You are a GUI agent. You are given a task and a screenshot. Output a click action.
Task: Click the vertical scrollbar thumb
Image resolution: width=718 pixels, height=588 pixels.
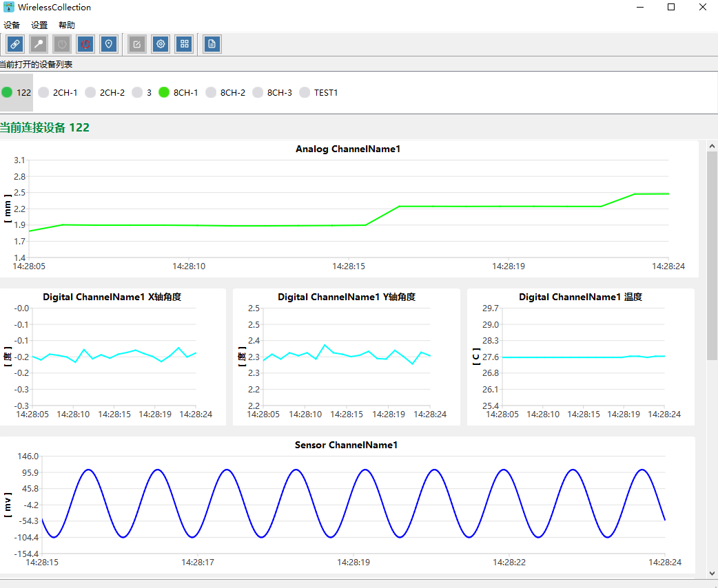(x=712, y=255)
